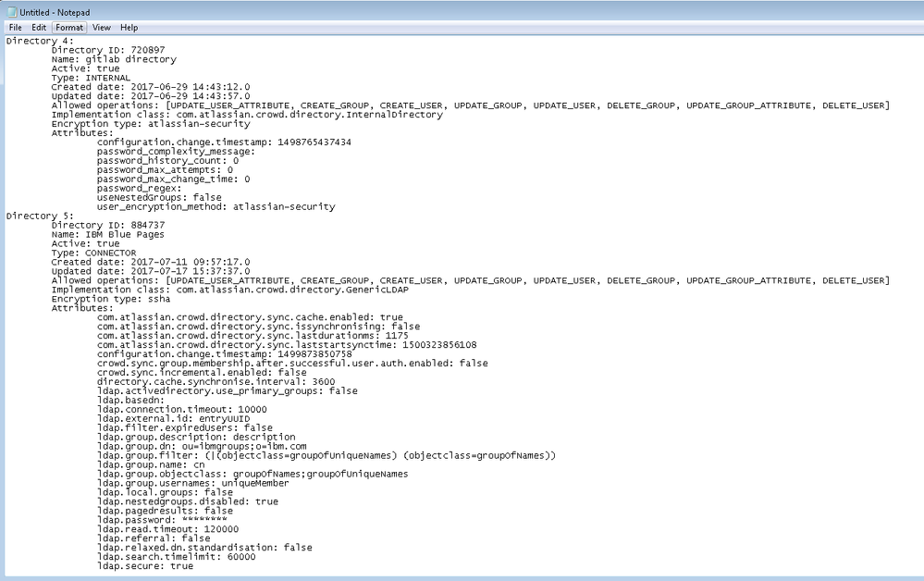The width and height of the screenshot is (924, 581).
Task: Click the masked 'ldap.password' line
Action: [162, 520]
